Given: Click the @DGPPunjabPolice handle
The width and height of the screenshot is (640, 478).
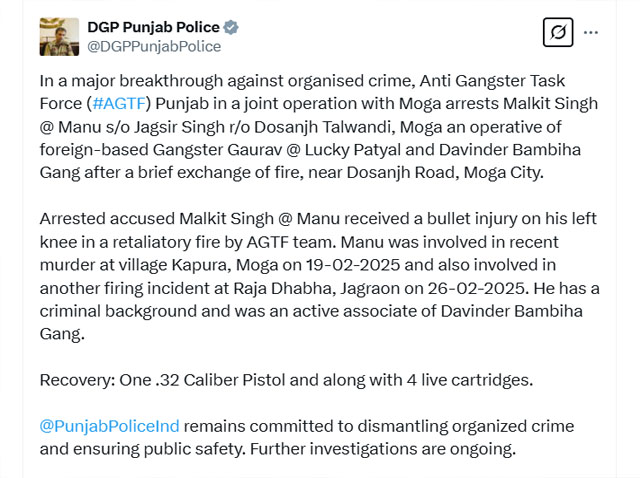Looking at the screenshot, I should pos(154,47).
